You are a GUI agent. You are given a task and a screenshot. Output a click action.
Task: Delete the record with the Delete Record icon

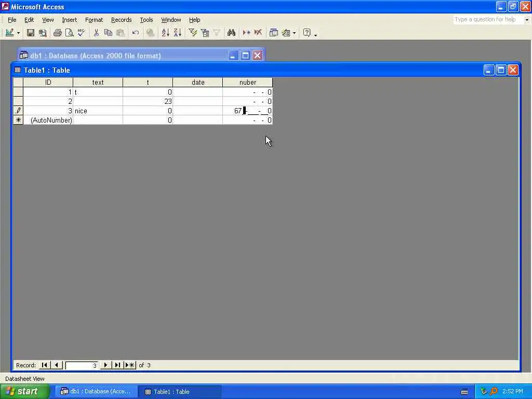point(258,33)
